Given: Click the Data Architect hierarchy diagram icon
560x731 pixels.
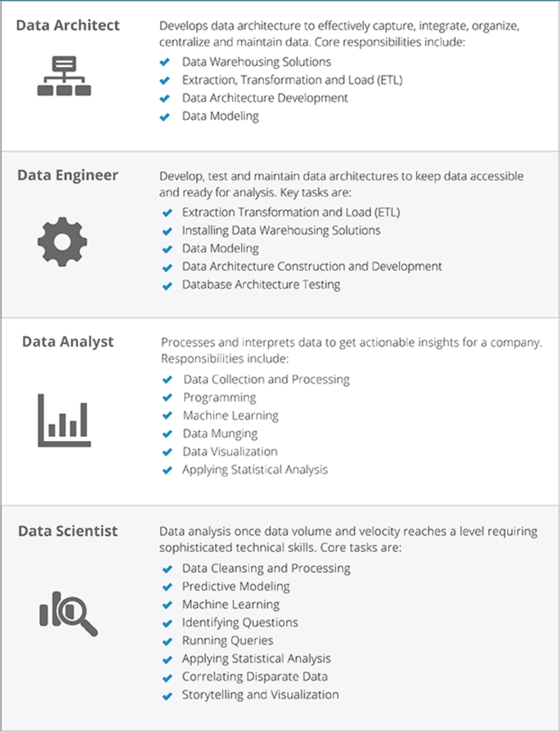Looking at the screenshot, I should pyautogui.click(x=64, y=76).
